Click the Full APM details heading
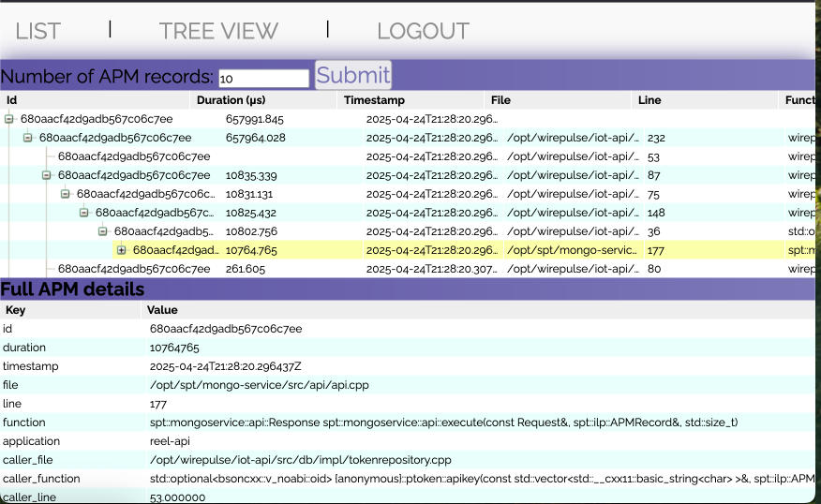Screen dimensions: 821x504 point(72,289)
